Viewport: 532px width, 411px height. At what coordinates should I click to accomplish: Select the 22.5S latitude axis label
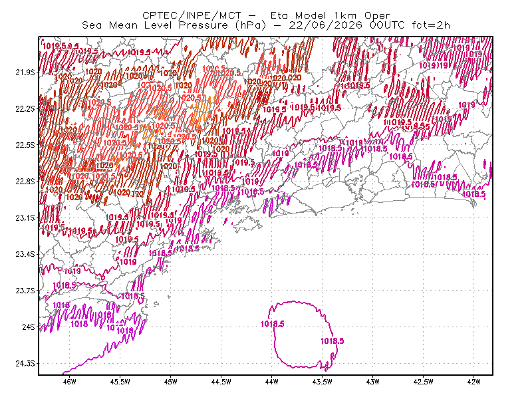pyautogui.click(x=25, y=145)
